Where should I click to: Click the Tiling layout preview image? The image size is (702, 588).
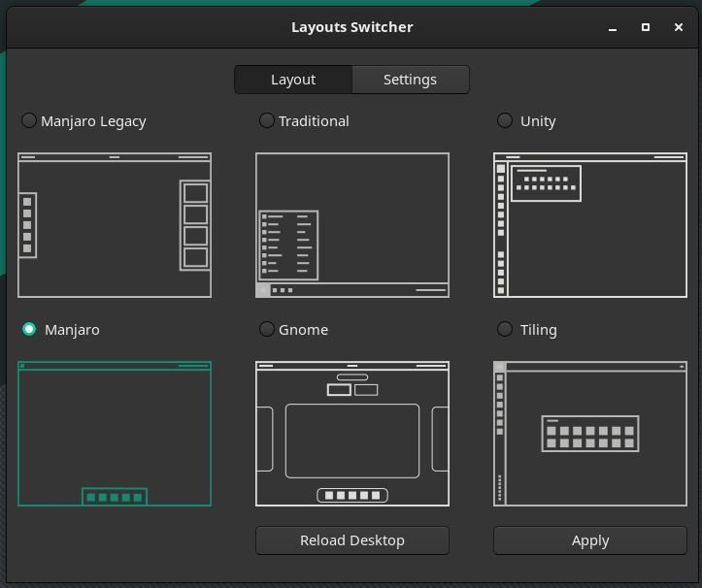(x=590, y=434)
